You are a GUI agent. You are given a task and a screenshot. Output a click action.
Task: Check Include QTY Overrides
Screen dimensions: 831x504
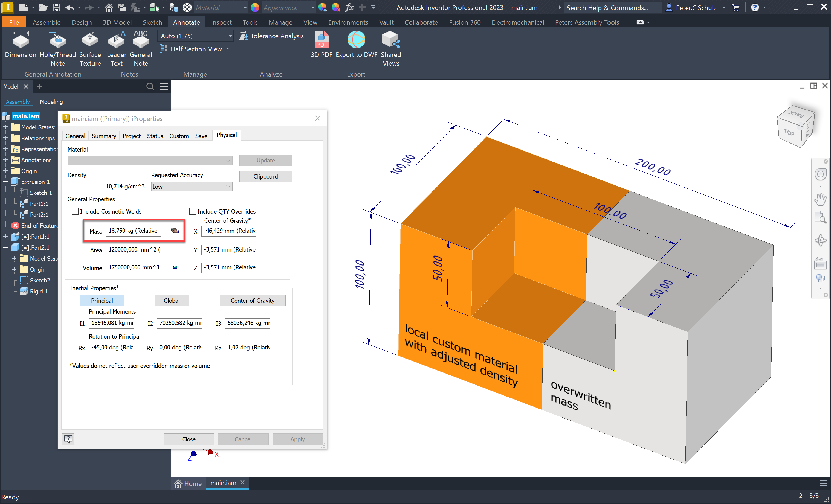[x=193, y=211]
